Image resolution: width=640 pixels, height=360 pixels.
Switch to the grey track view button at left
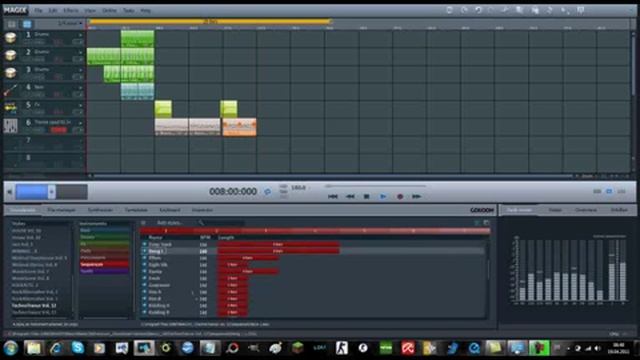point(11,24)
